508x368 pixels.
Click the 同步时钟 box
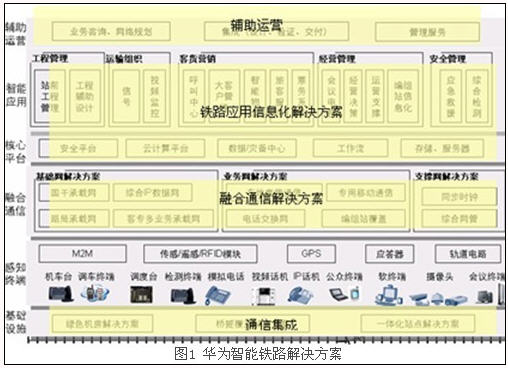[x=459, y=197]
